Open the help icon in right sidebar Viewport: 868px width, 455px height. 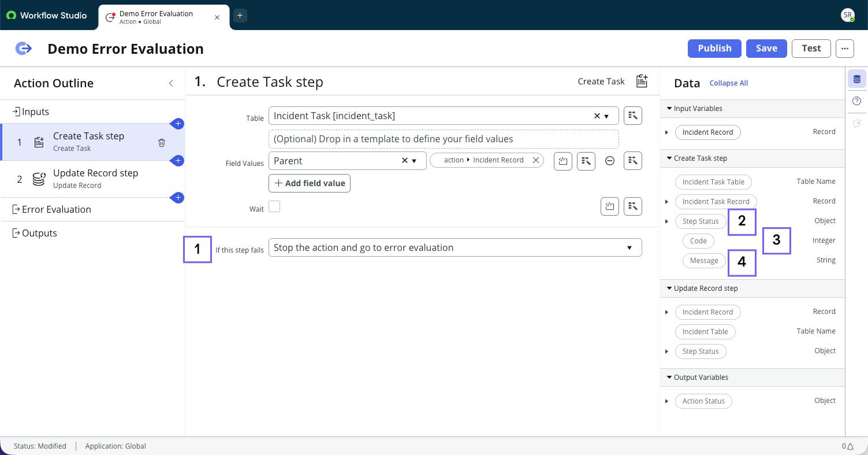point(856,101)
